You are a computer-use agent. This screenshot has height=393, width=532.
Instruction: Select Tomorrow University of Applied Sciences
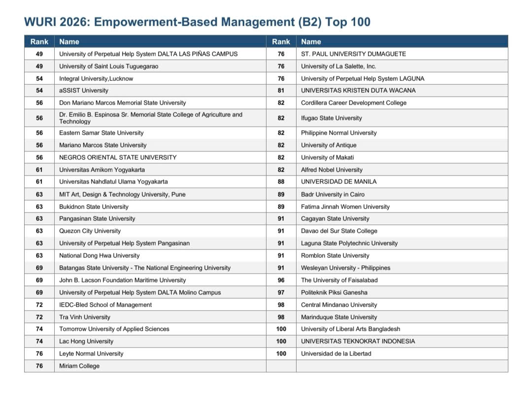(x=114, y=329)
